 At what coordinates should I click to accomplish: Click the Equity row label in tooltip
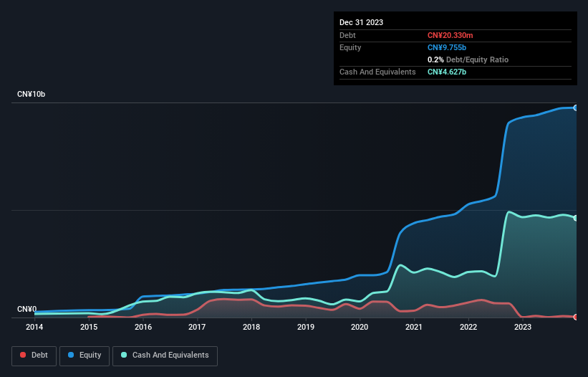click(350, 47)
